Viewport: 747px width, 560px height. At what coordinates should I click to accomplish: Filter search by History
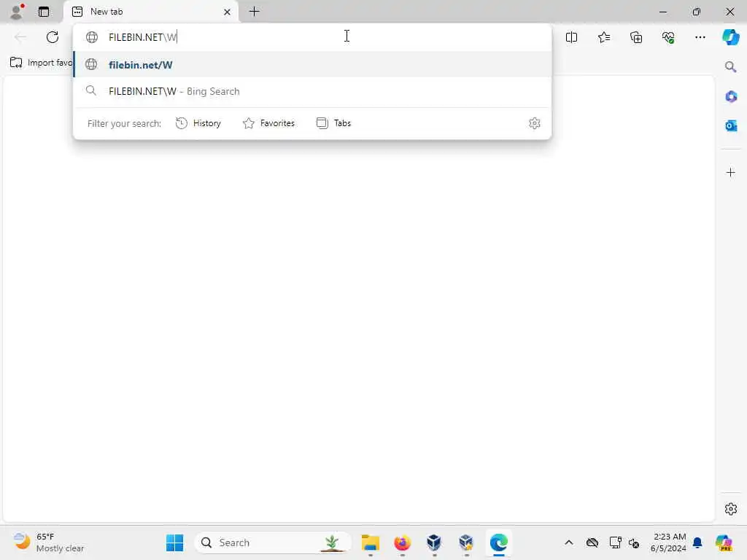(x=198, y=123)
